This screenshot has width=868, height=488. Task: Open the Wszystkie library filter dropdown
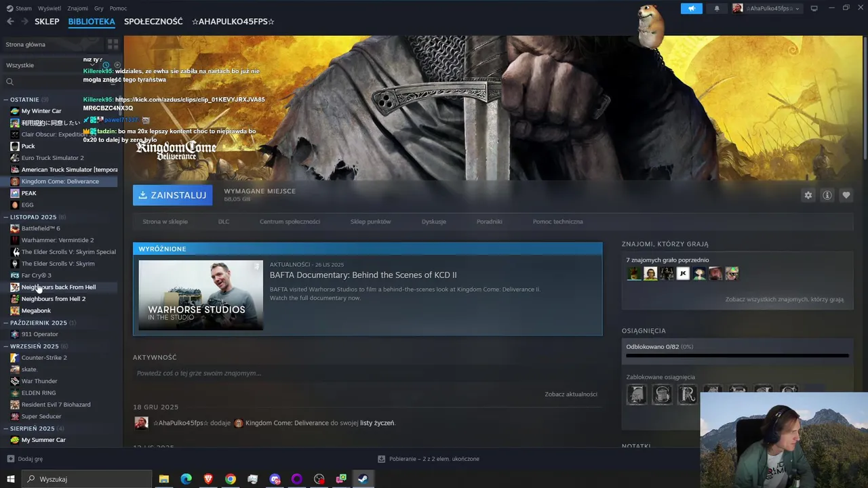(51, 65)
